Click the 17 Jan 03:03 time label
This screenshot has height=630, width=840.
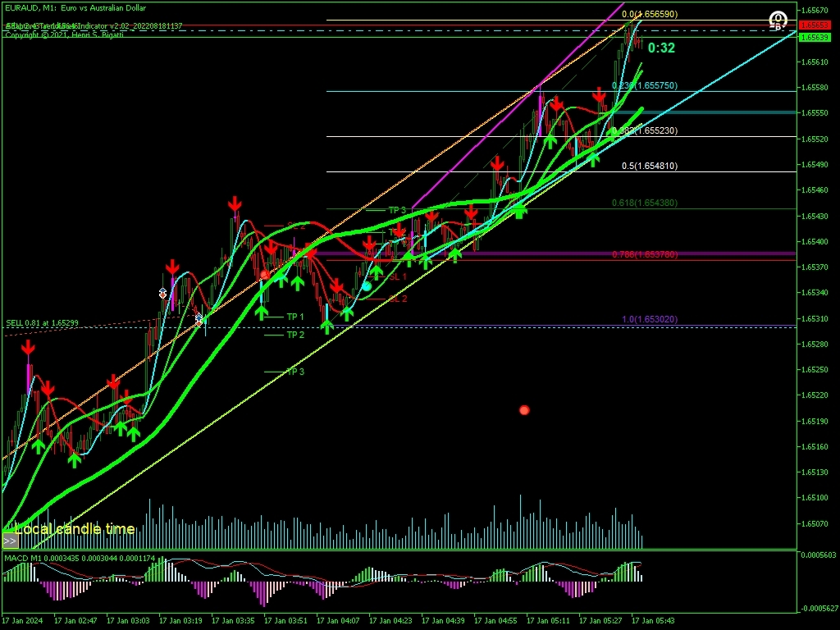point(128,621)
